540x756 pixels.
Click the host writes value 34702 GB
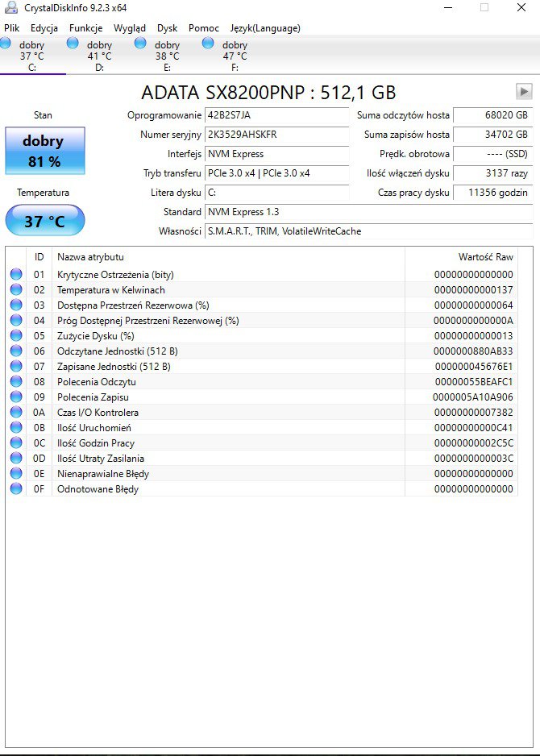(x=493, y=135)
